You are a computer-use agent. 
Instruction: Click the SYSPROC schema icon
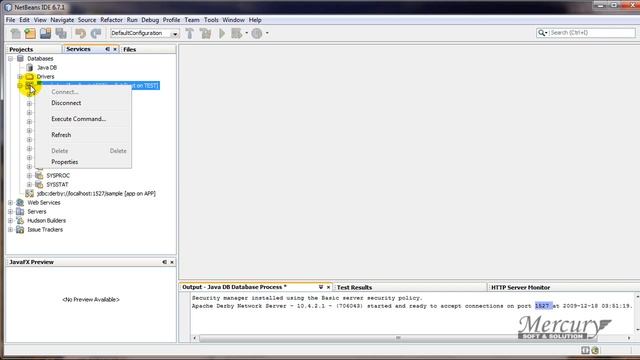click(x=39, y=176)
